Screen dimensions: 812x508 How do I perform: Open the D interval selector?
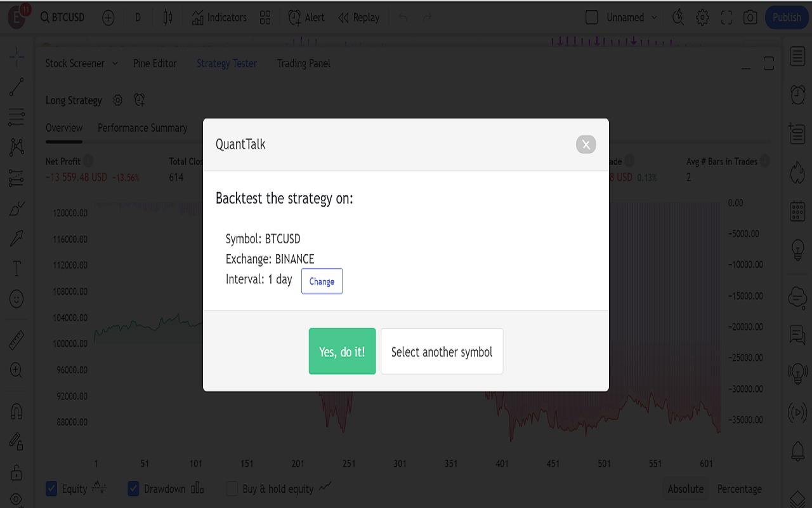tap(138, 17)
